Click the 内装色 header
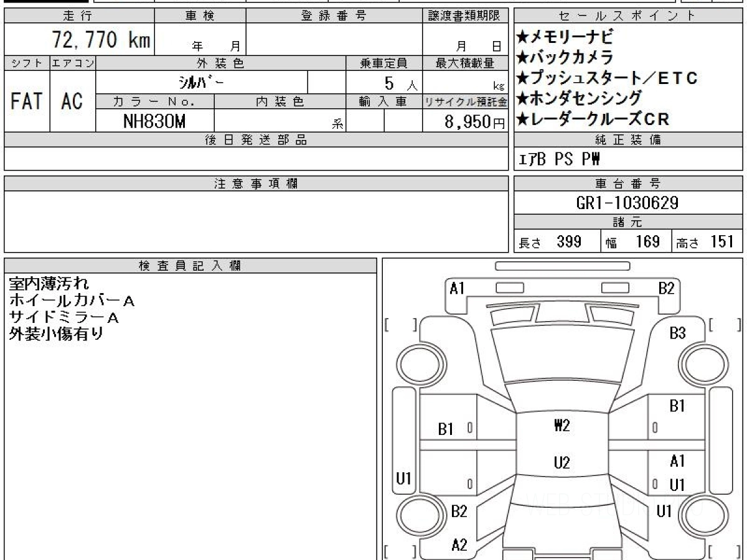Viewport: 747px width, 560px height. (280, 101)
